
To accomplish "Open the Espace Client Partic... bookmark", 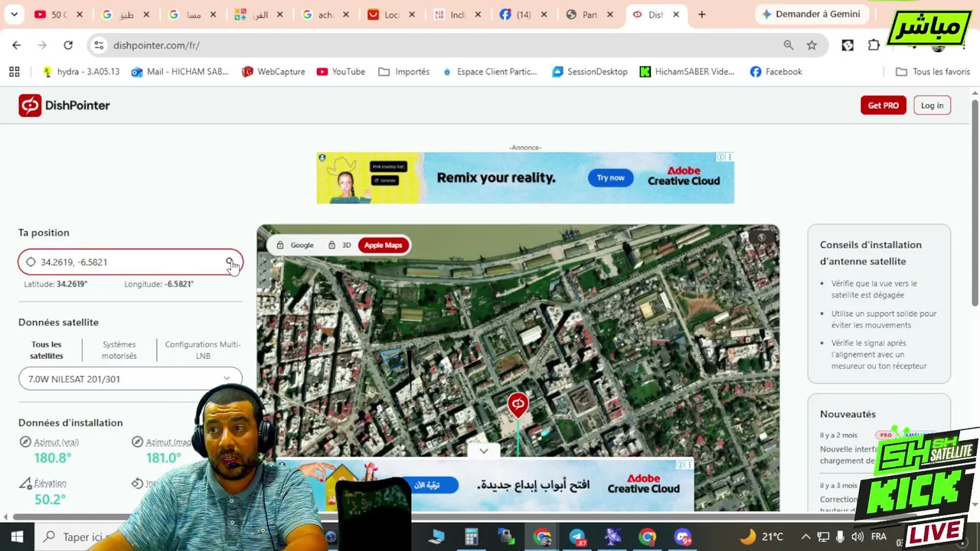I will click(x=489, y=72).
